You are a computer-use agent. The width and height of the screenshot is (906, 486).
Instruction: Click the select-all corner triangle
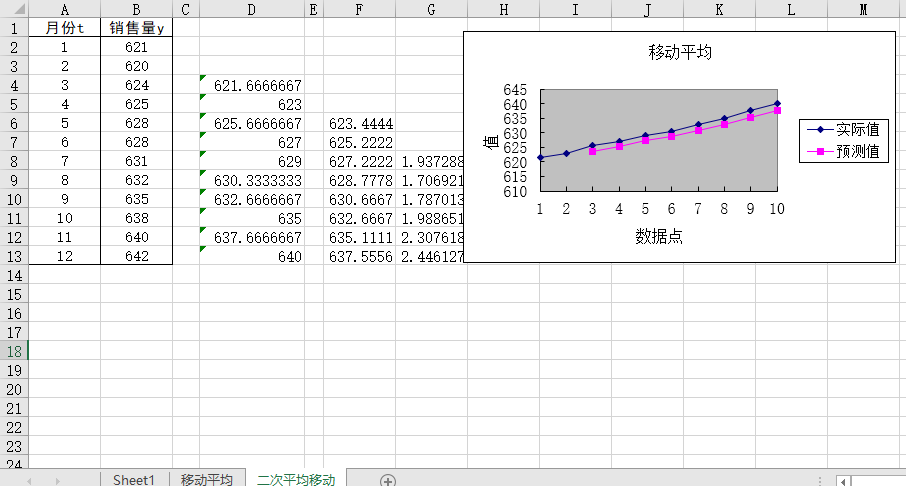pyautogui.click(x=14, y=9)
